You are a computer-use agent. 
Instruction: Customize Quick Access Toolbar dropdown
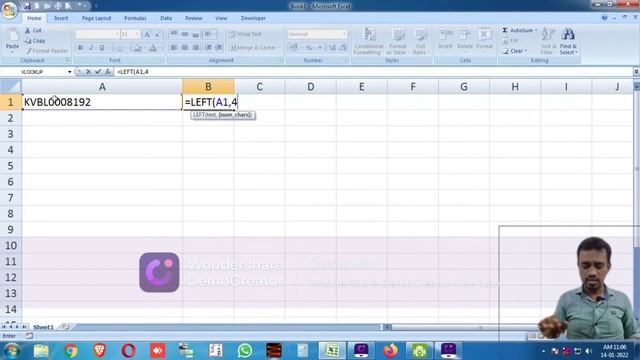tap(97, 6)
